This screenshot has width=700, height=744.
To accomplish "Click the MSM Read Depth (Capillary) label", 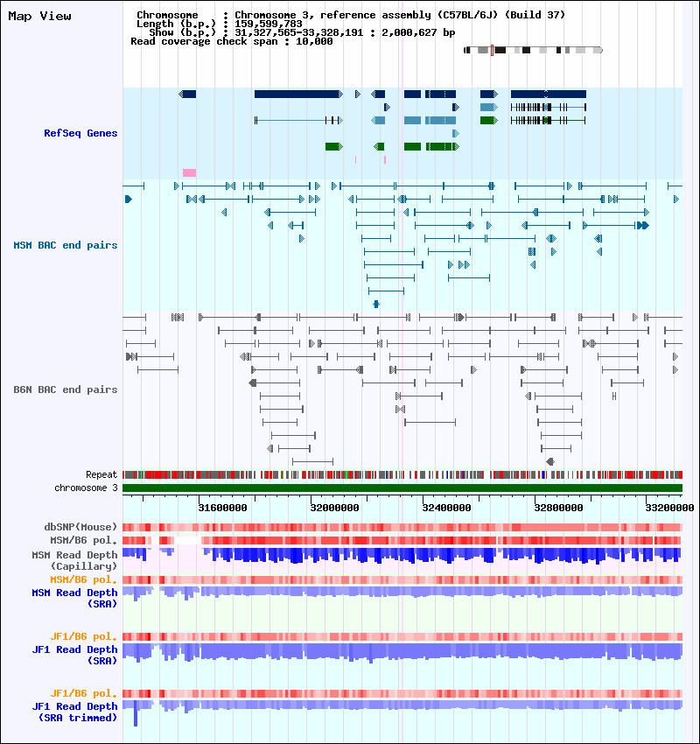I will click(75, 560).
